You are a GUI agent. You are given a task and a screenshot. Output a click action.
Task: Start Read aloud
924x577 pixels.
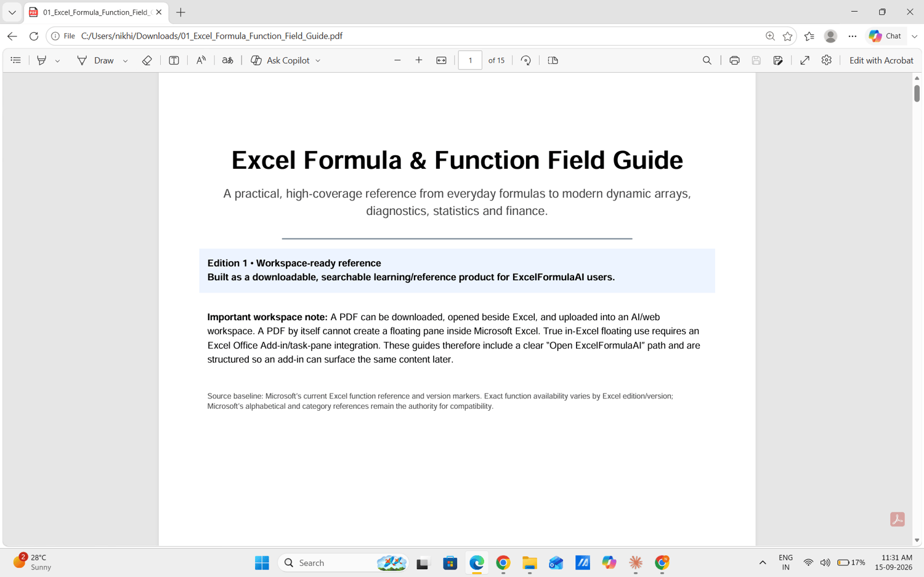click(201, 60)
